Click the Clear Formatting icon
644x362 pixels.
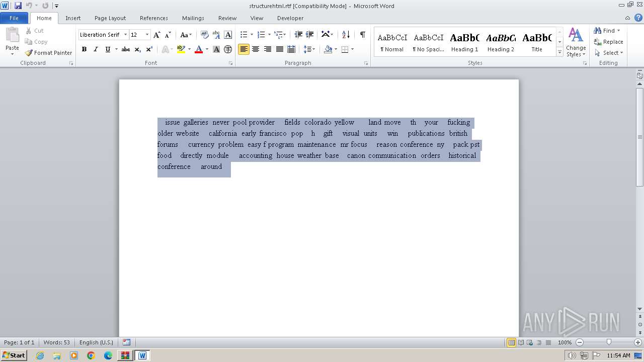(x=205, y=35)
